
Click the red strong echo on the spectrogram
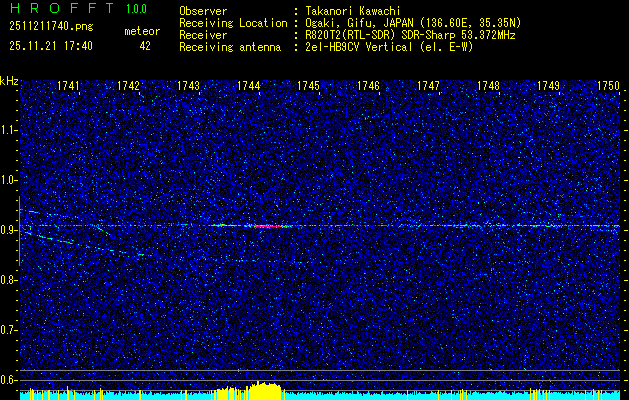(x=265, y=226)
